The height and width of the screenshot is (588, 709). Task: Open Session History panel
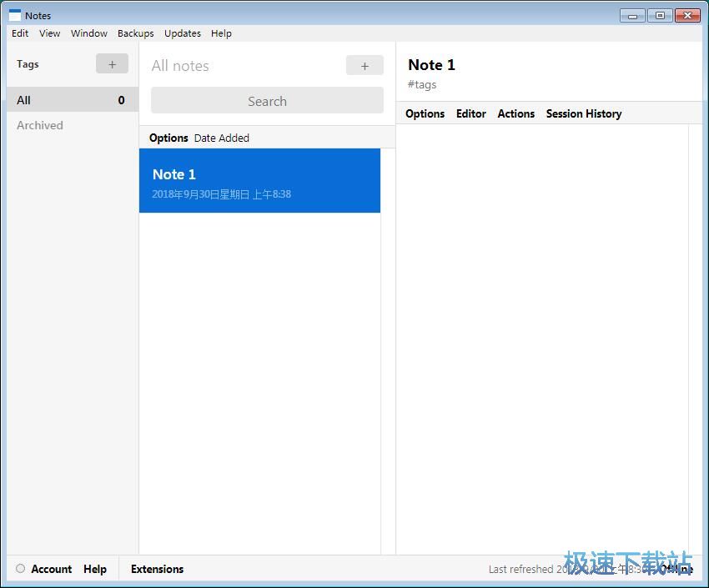[583, 113]
